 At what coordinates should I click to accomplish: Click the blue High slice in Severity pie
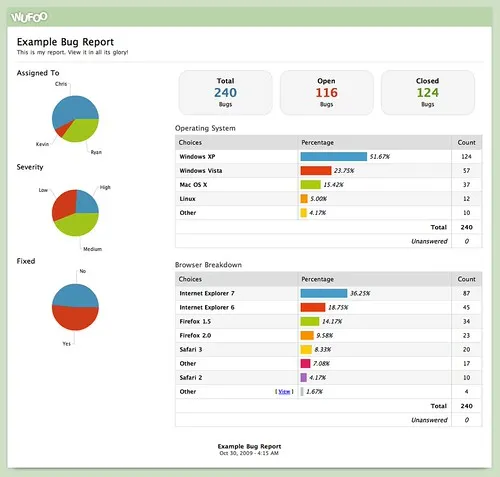click(87, 202)
